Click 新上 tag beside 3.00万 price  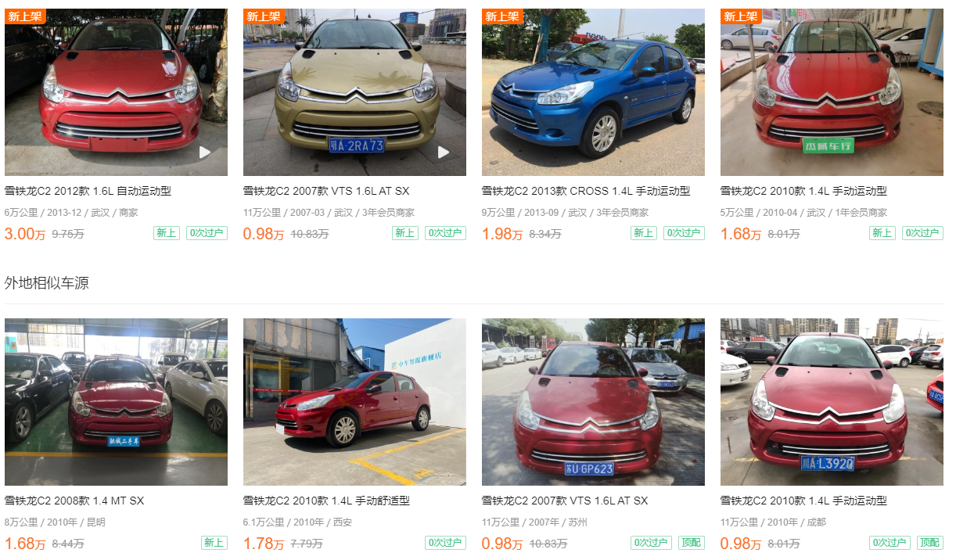pyautogui.click(x=167, y=233)
